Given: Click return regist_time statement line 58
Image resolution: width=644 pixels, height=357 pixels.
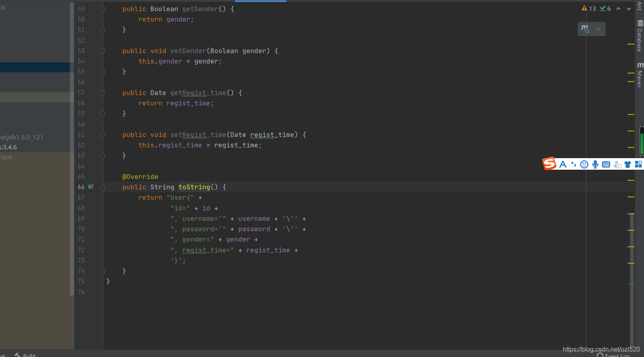Looking at the screenshot, I should (x=176, y=103).
